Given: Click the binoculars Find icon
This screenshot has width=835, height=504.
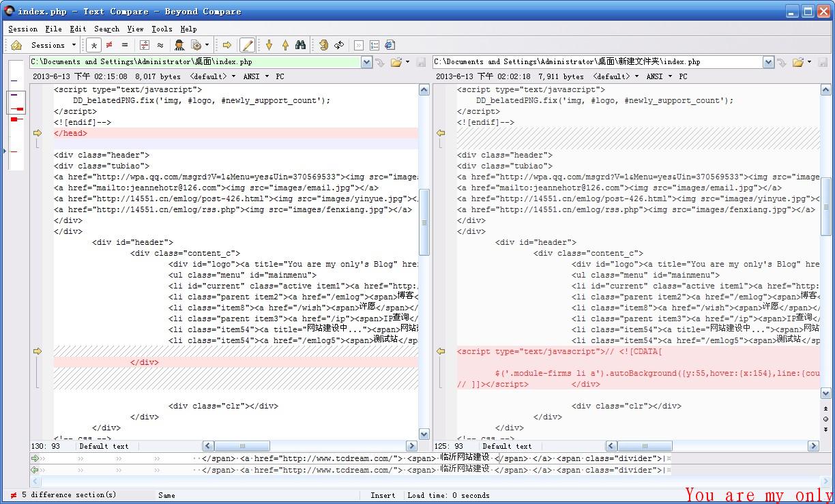Looking at the screenshot, I should [x=300, y=45].
